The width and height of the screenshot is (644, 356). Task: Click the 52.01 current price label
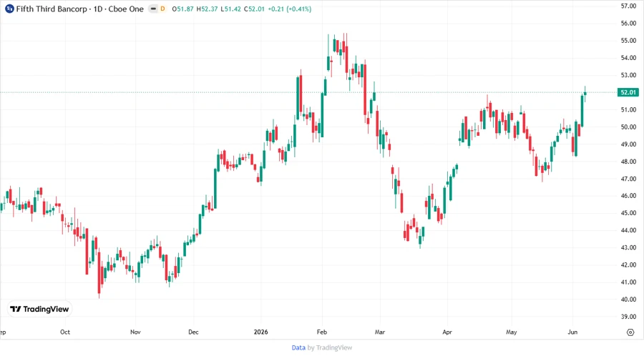[628, 92]
